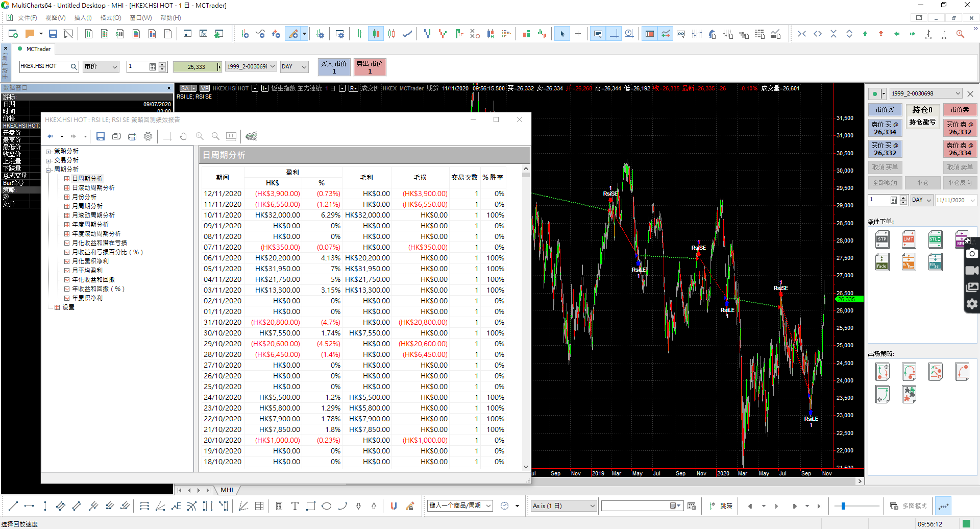Open the 市价 order type dropdown

point(101,67)
